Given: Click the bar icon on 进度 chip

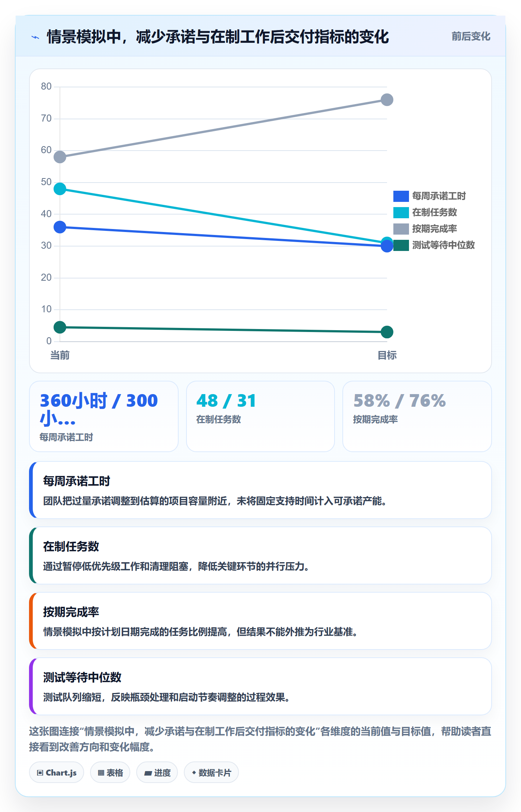Looking at the screenshot, I should 148,773.
